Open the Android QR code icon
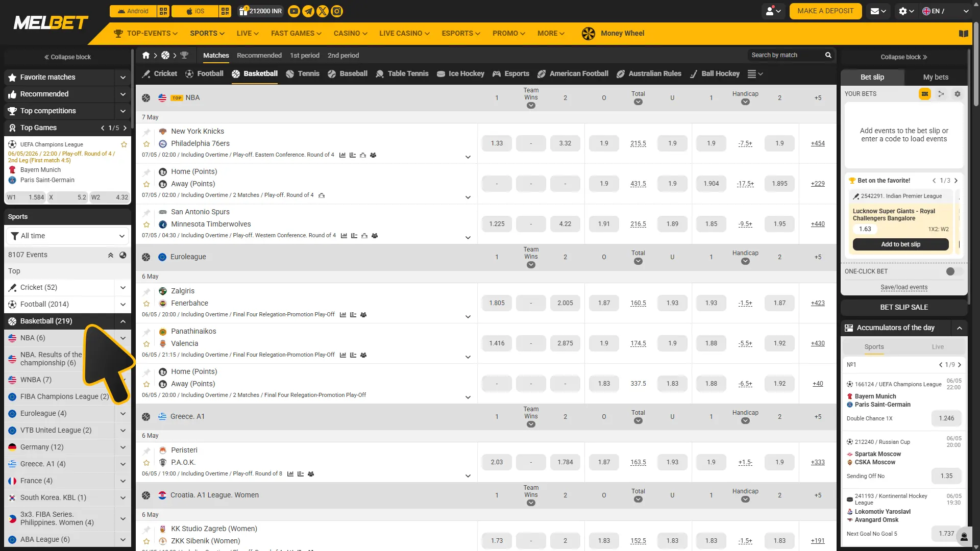Image resolution: width=980 pixels, height=551 pixels. click(163, 11)
